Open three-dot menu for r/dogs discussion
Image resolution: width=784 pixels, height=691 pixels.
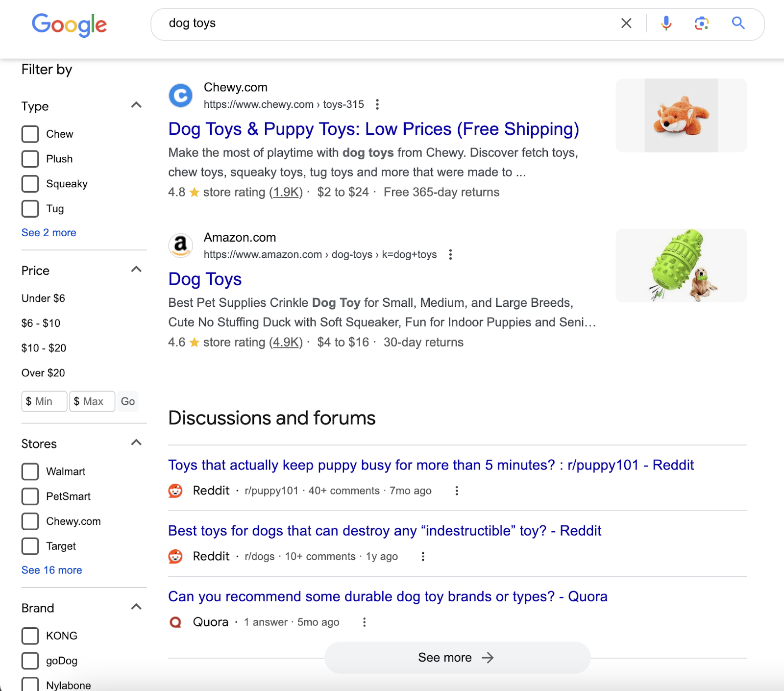423,556
